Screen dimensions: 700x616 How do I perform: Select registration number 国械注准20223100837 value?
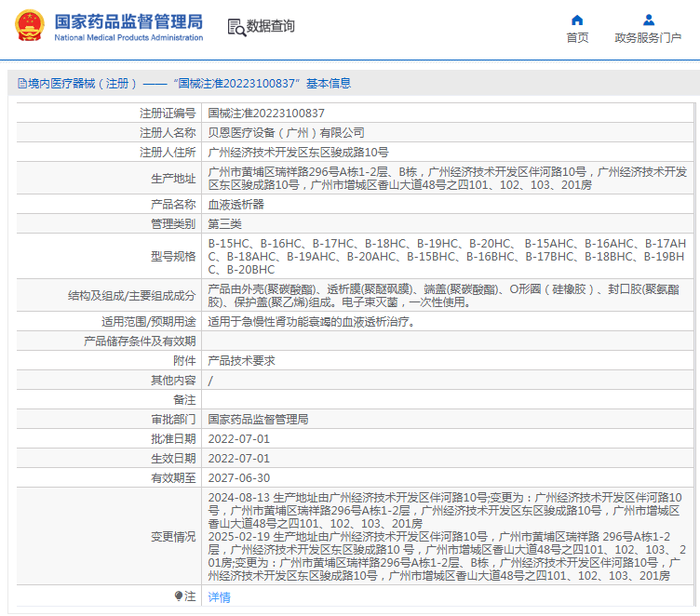click(266, 114)
